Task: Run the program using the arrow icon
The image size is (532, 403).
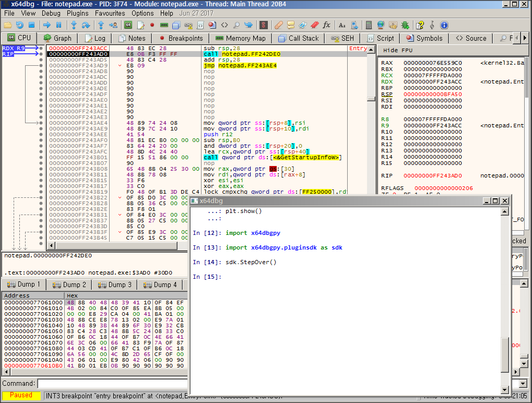Action: click(47, 25)
